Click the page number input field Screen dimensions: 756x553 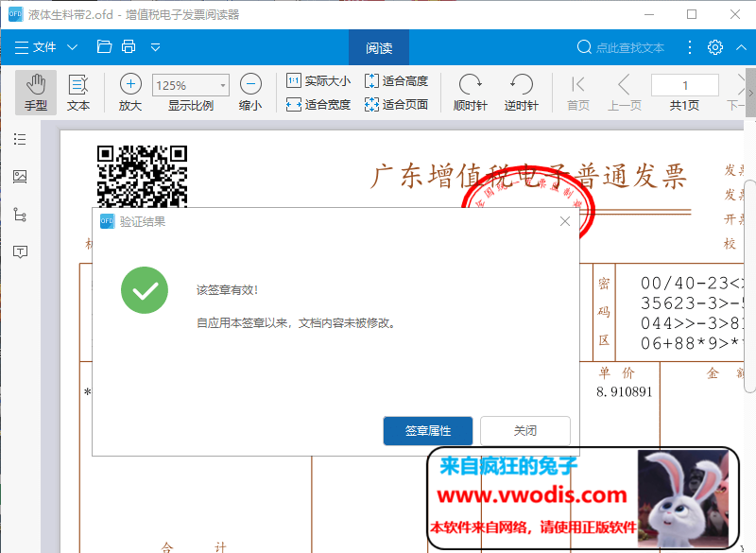(685, 85)
